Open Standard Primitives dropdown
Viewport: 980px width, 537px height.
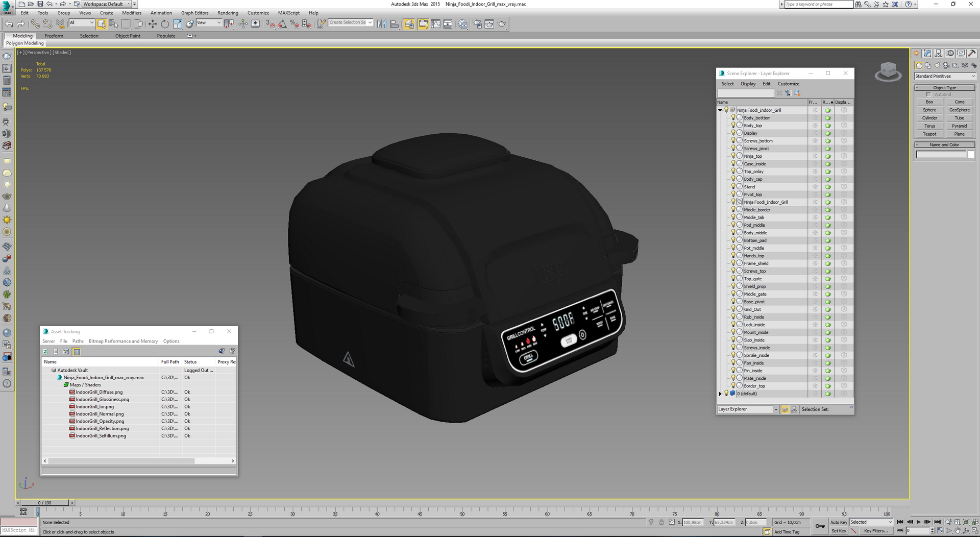tap(945, 76)
